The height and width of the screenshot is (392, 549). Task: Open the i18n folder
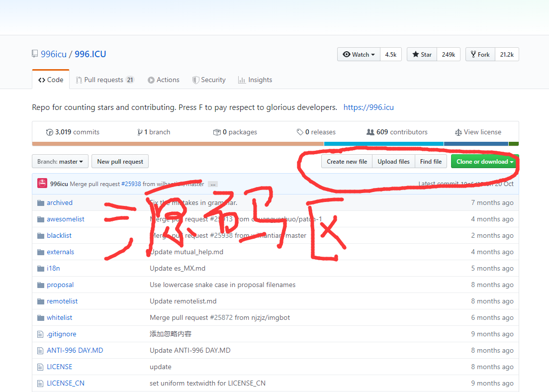point(53,268)
